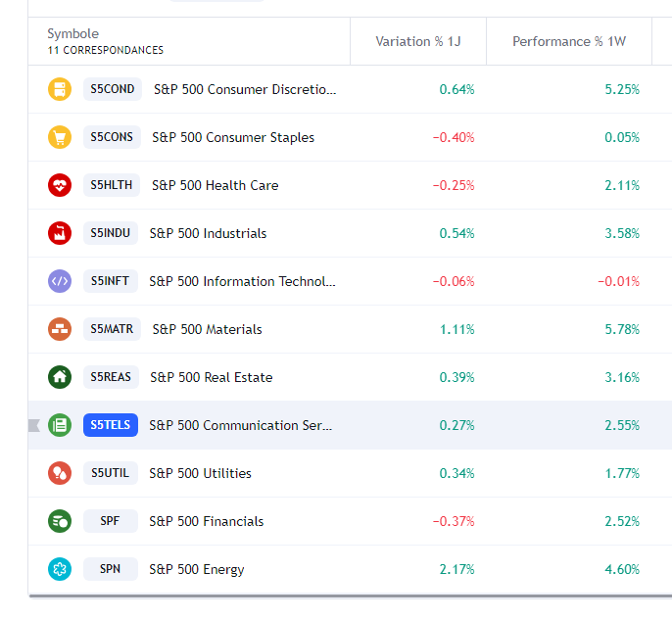Click the Materials sector icon
672x620 pixels.
[x=60, y=329]
